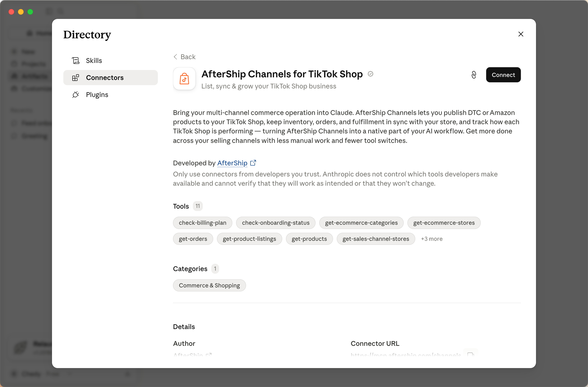The image size is (588, 387).
Task: Click the verified badge next to connector title
Action: (370, 74)
